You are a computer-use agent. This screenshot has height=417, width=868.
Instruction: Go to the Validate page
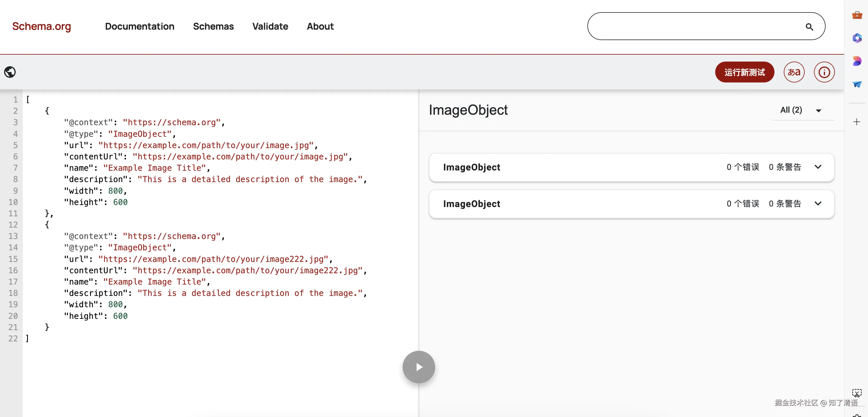point(270,26)
